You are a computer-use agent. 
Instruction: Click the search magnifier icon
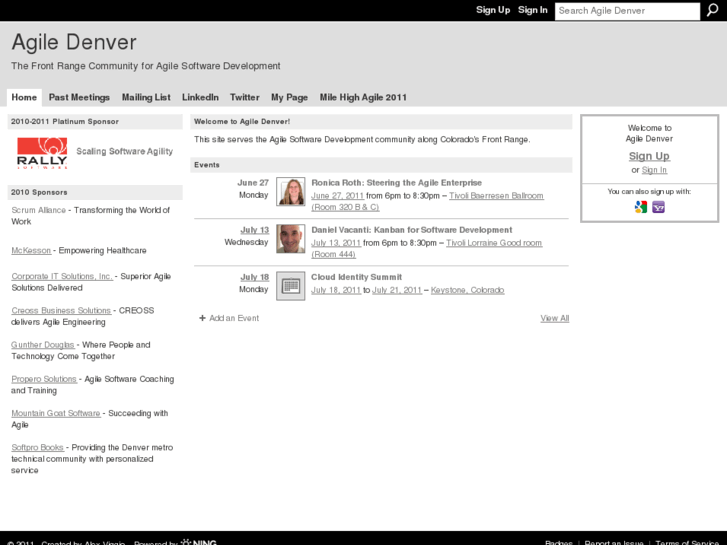(x=712, y=10)
